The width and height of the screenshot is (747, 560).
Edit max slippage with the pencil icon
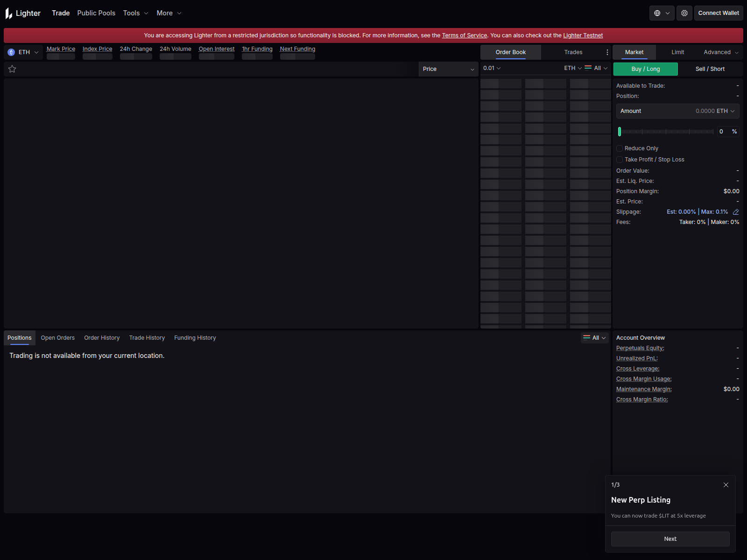[x=736, y=212]
